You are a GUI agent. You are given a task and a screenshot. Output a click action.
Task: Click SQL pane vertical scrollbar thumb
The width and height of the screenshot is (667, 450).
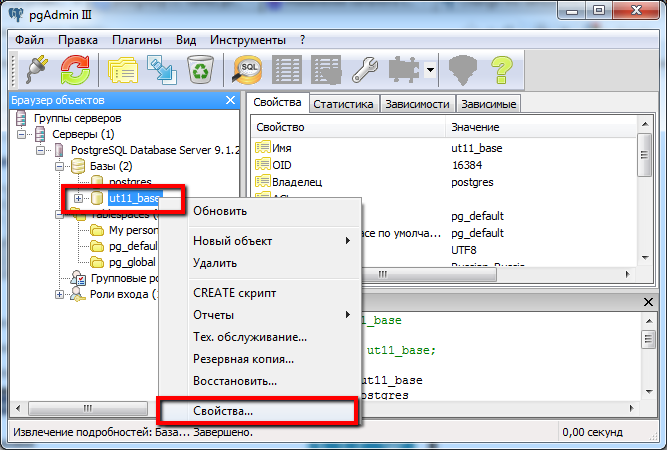[648, 339]
